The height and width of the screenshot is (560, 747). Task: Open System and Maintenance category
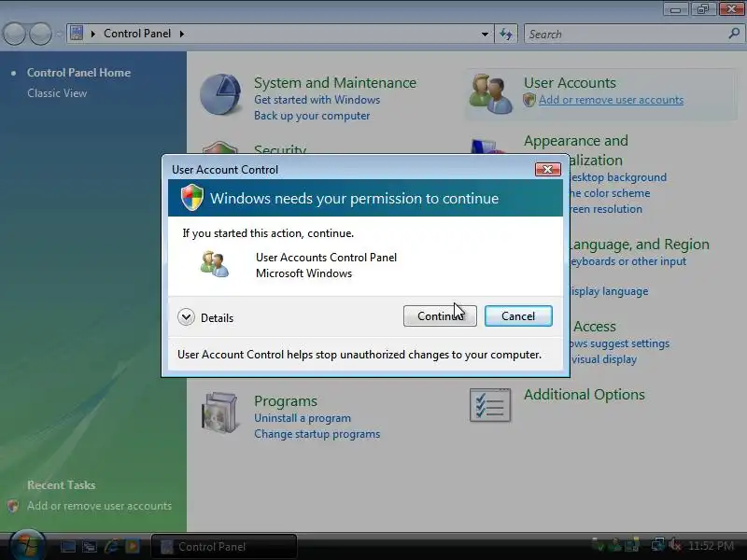pyautogui.click(x=335, y=83)
